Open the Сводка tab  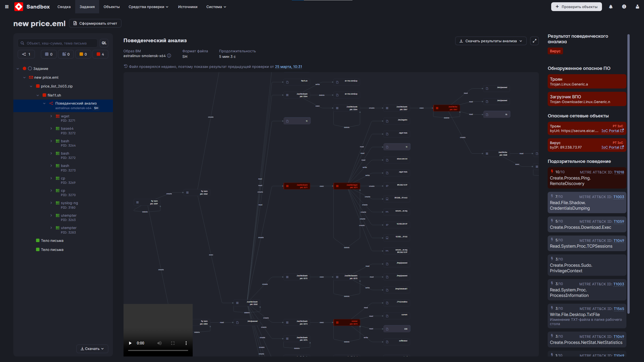64,7
